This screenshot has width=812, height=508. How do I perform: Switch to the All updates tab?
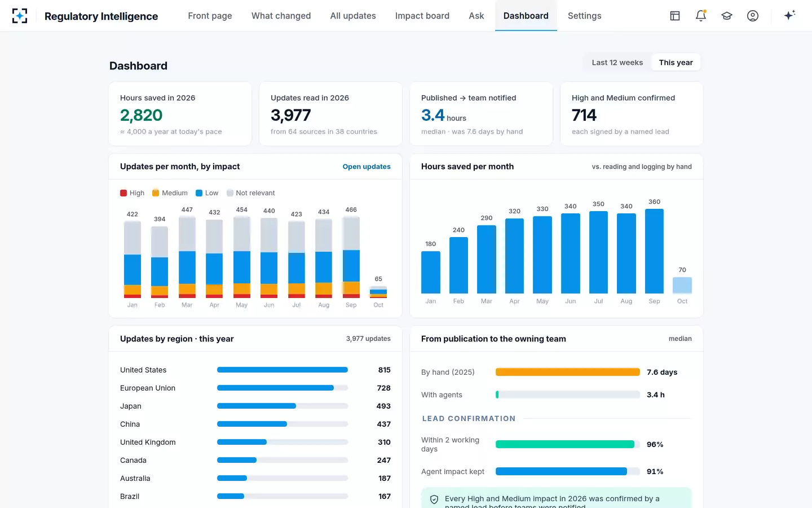tap(353, 16)
